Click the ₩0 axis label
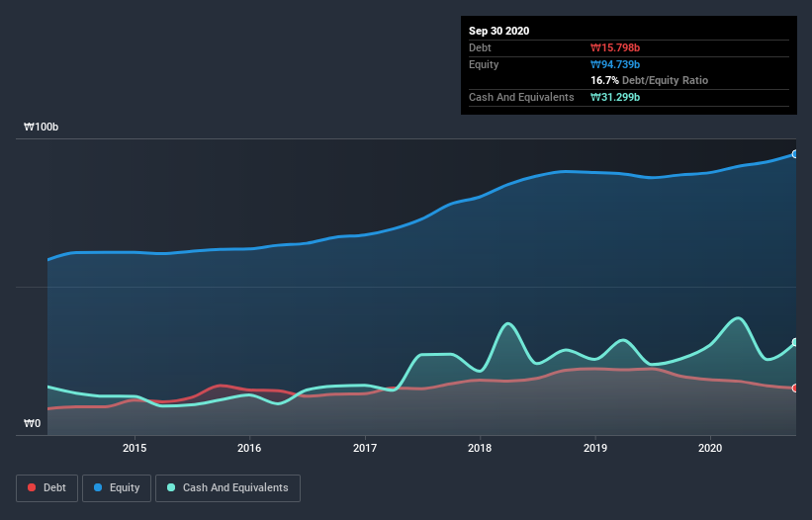This screenshot has height=520, width=812. pos(32,423)
